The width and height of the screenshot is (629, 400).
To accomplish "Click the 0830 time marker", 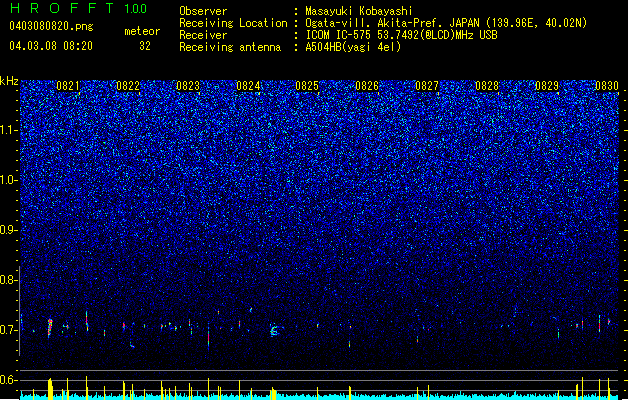I will tap(606, 86).
